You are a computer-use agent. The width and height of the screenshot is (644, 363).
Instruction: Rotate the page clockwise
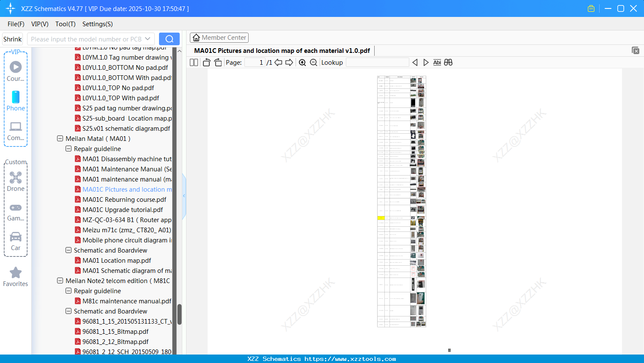(x=218, y=63)
